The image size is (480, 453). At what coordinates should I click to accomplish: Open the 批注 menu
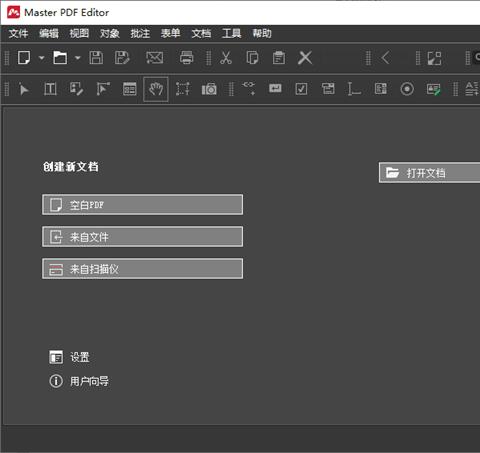coord(140,33)
